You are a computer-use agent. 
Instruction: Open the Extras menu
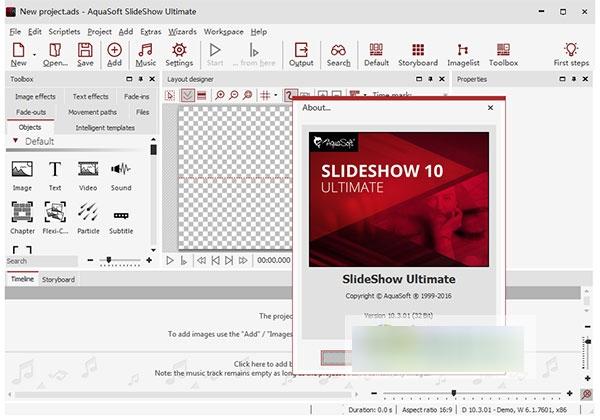click(x=151, y=32)
